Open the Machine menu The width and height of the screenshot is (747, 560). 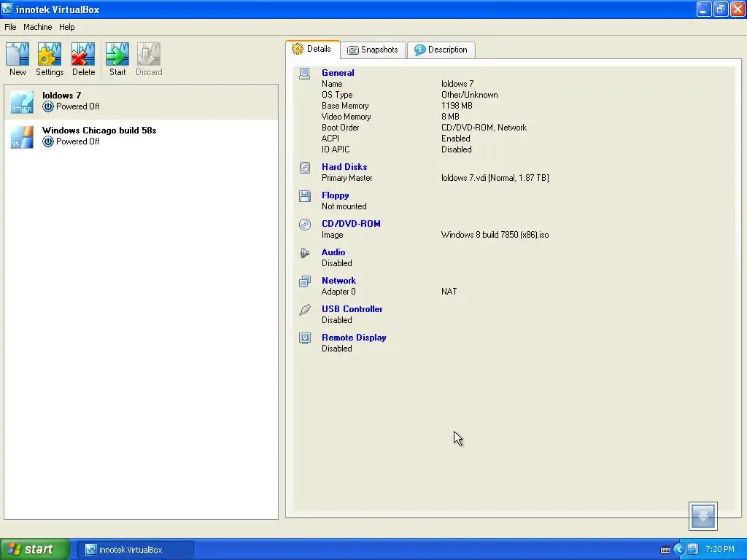[38, 27]
